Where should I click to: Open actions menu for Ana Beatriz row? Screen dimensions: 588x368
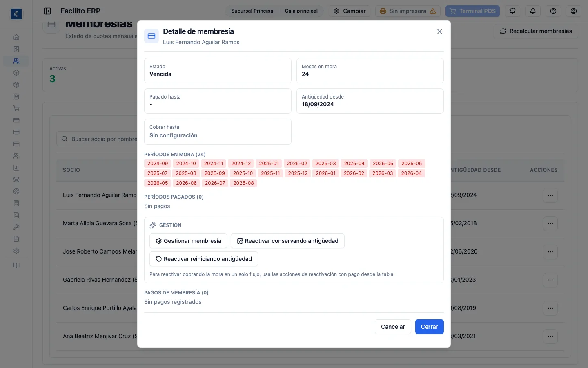click(550, 337)
